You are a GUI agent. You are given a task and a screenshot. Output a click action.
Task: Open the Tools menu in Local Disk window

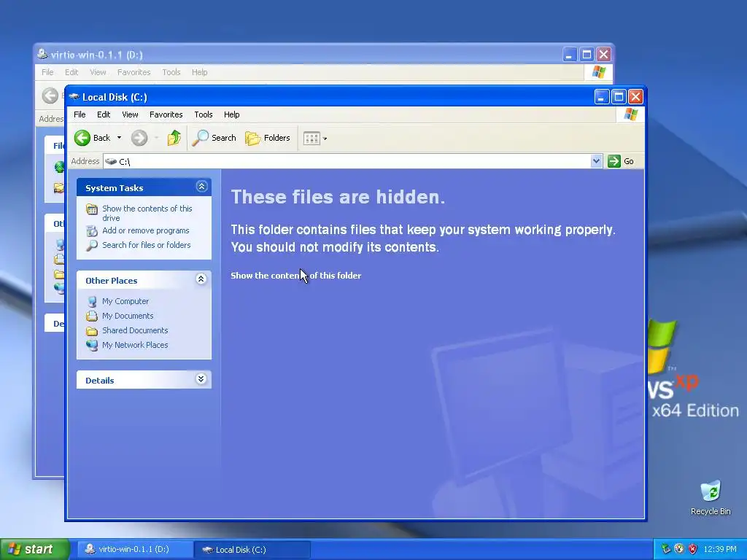coord(203,114)
